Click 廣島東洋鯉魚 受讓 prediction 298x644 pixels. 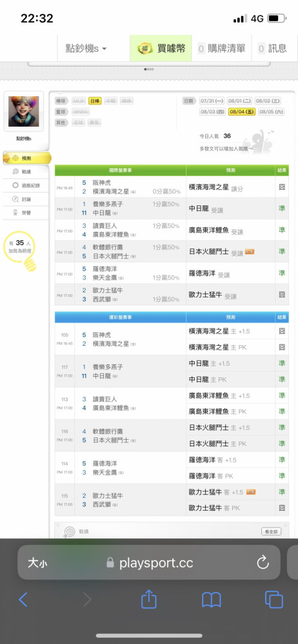tap(216, 231)
